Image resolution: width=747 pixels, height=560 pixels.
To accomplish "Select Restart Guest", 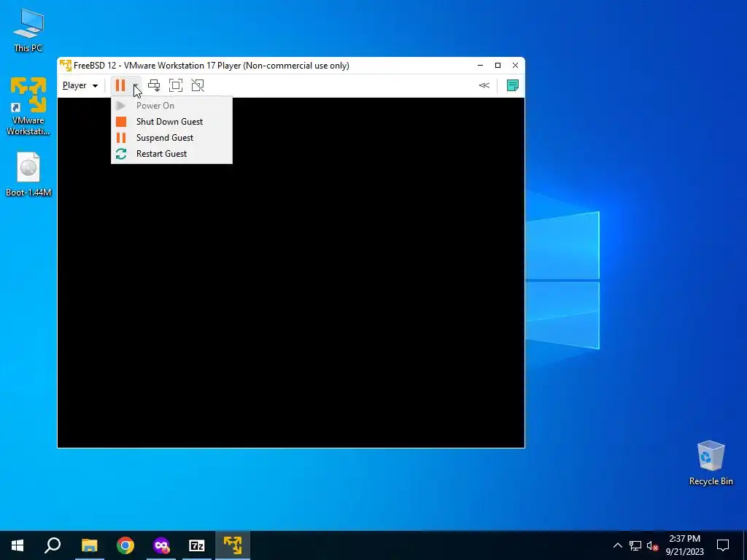I will point(171,154).
